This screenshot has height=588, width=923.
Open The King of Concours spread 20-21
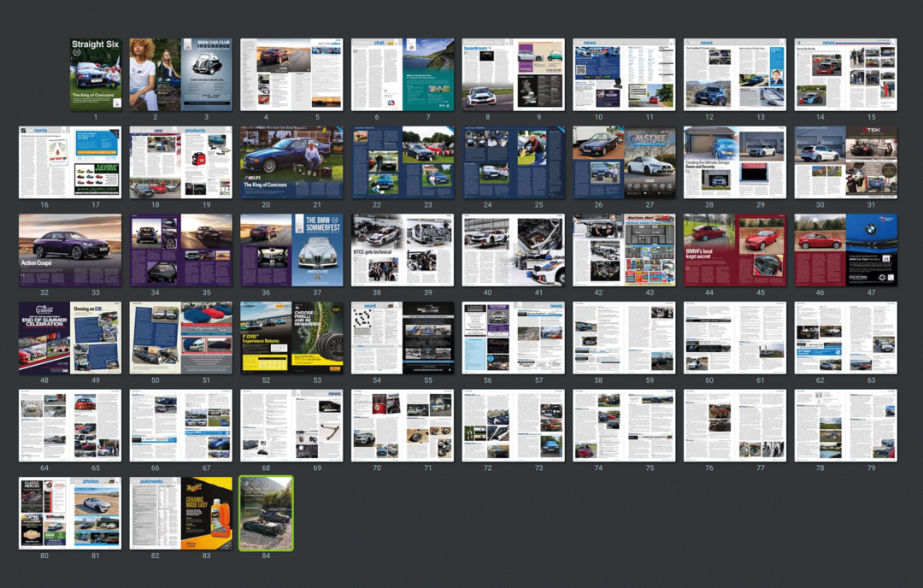[291, 162]
